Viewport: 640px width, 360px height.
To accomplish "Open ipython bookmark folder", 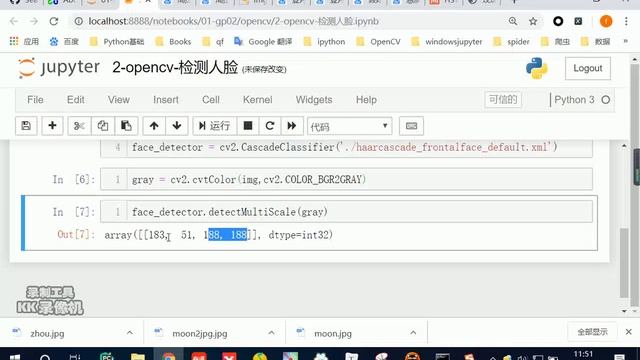I will point(324,42).
